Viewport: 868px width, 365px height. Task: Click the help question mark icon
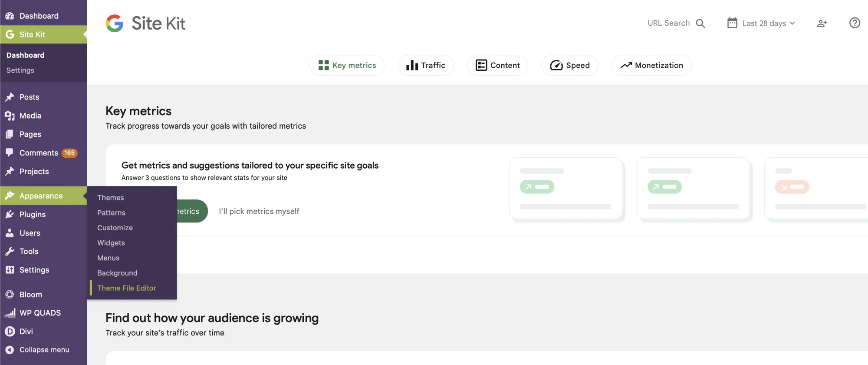click(x=854, y=23)
